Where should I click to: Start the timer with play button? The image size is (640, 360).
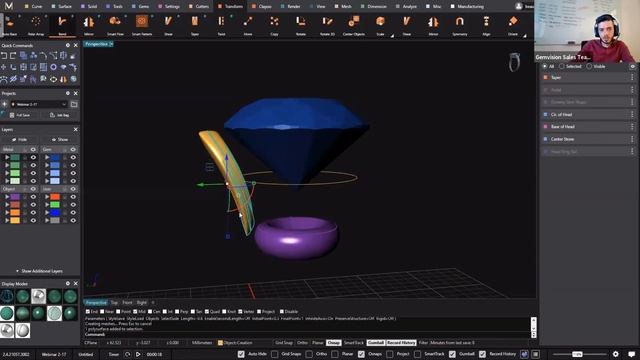[138, 354]
